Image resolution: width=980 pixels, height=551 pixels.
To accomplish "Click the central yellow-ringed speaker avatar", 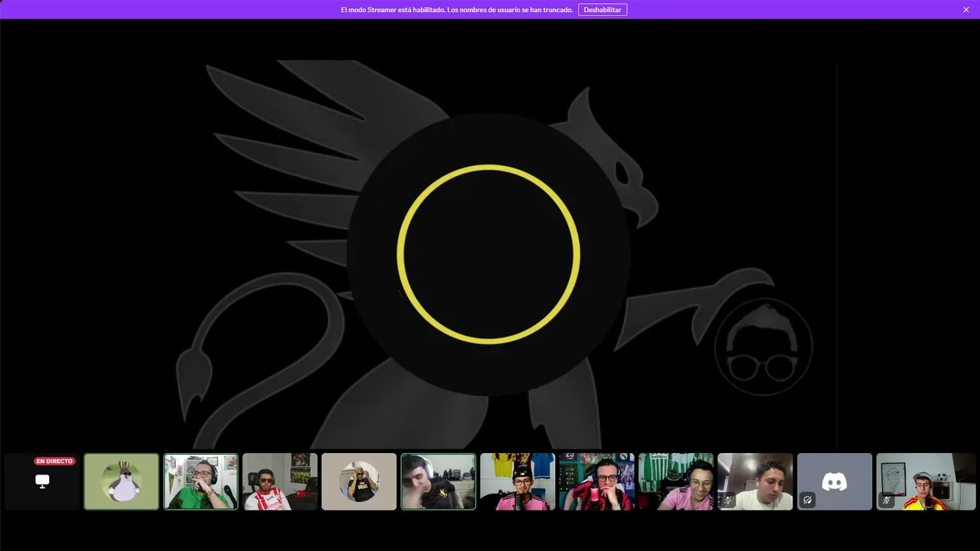I will coord(488,254).
